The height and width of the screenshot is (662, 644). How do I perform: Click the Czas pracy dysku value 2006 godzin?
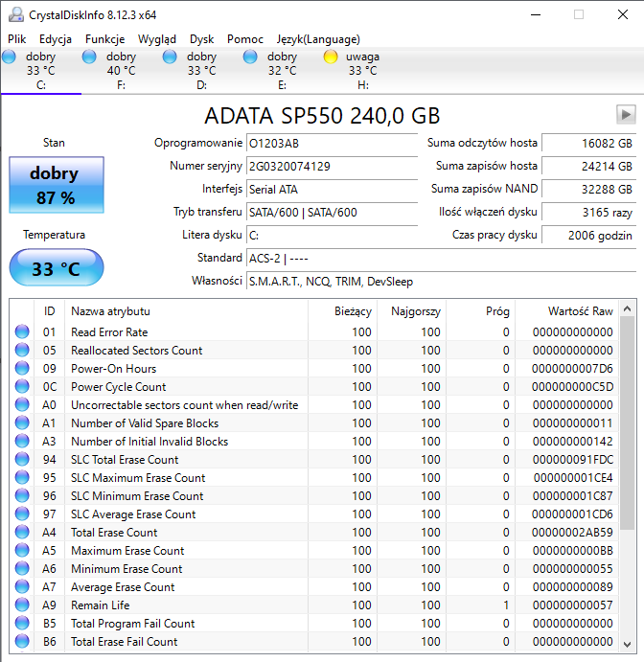click(589, 235)
